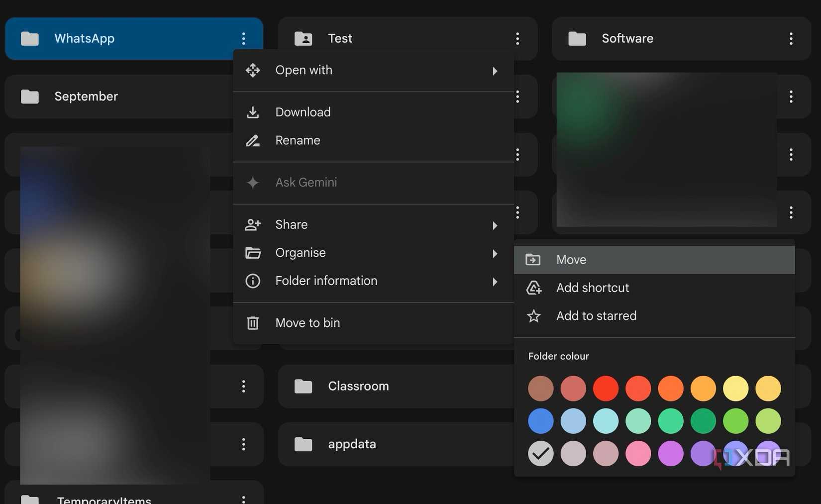Viewport: 821px width, 504px height.
Task: Open the Classroom folder by its name
Action: [358, 386]
